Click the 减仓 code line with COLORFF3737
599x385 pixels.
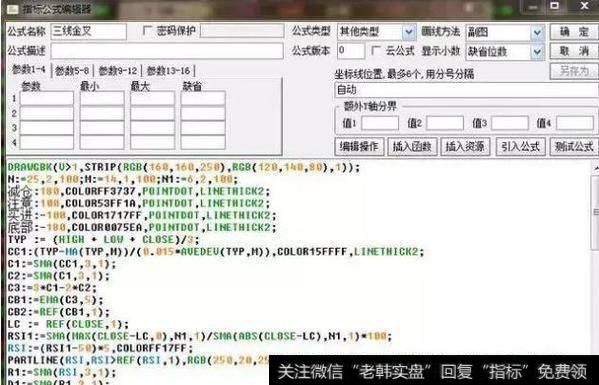tap(139, 191)
